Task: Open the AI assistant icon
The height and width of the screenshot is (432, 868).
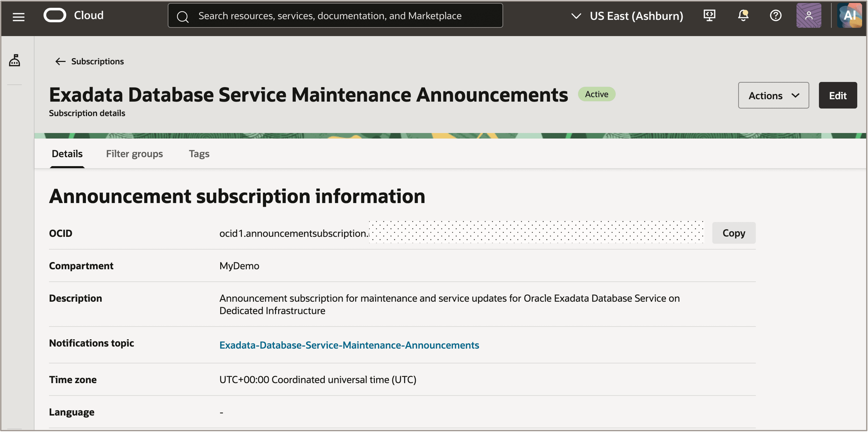Action: [849, 15]
